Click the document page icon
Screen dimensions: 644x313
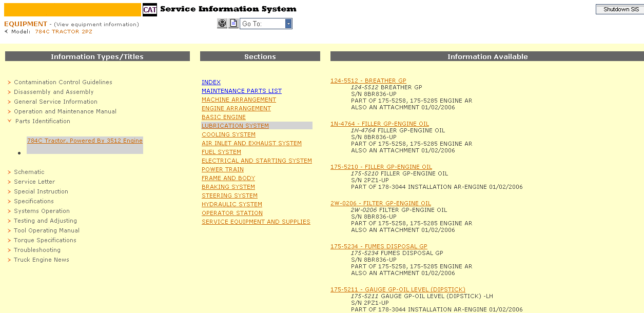233,24
